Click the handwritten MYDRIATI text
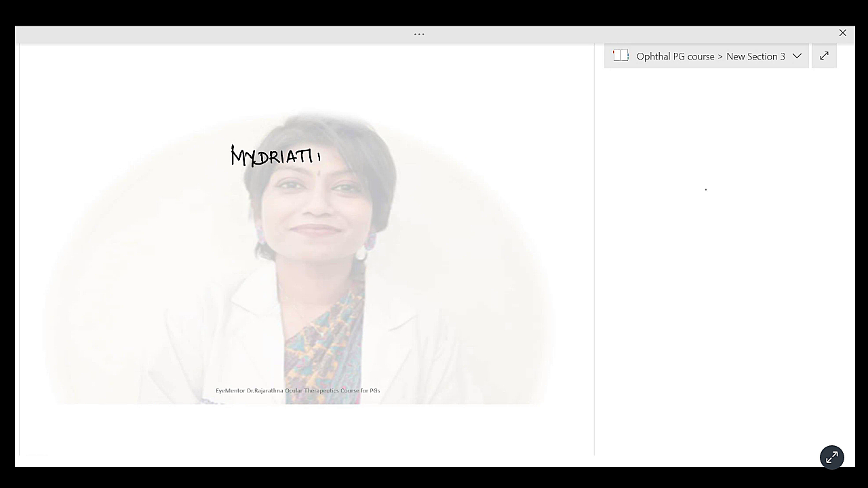This screenshot has width=868, height=488. (x=275, y=157)
